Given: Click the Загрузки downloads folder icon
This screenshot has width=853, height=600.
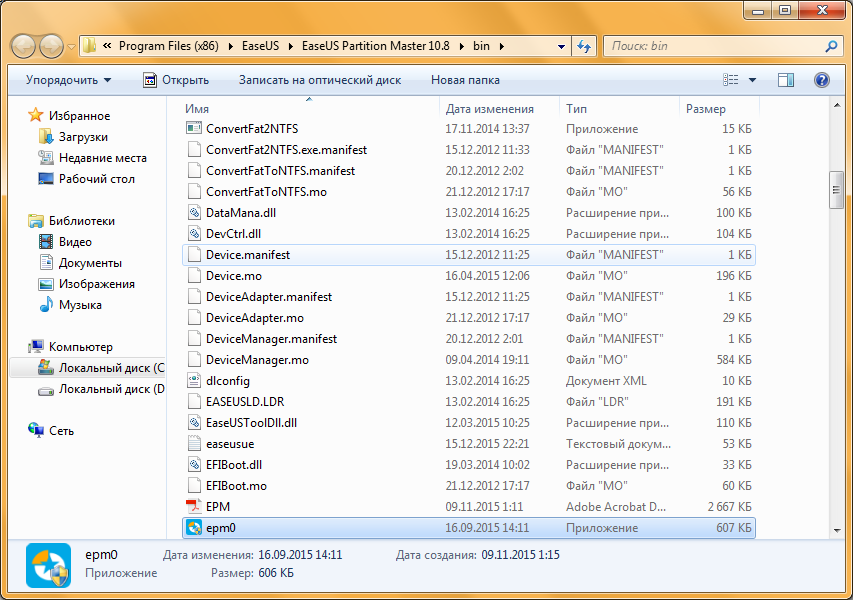Looking at the screenshot, I should (x=46, y=137).
